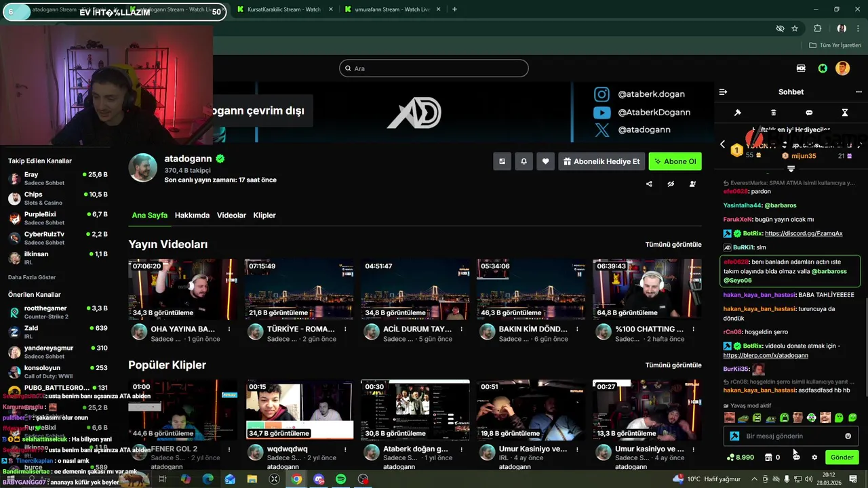Show hidden system tray icons
The image size is (868, 488).
(x=754, y=479)
